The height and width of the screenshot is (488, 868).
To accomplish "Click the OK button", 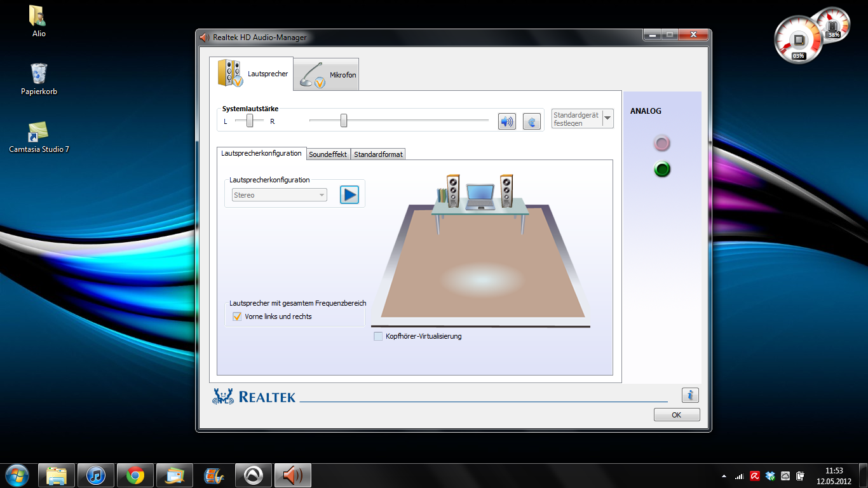I will (x=676, y=415).
